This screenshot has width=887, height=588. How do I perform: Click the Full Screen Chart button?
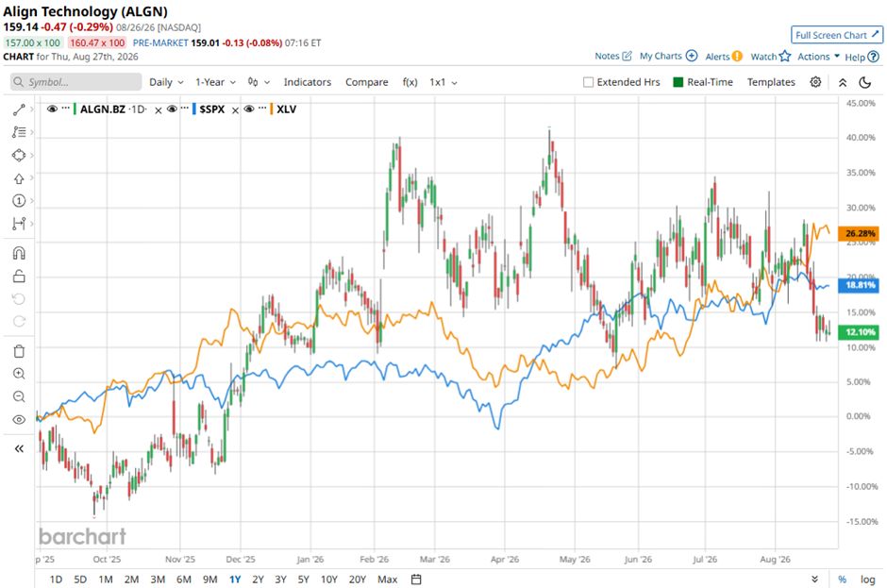pyautogui.click(x=837, y=35)
